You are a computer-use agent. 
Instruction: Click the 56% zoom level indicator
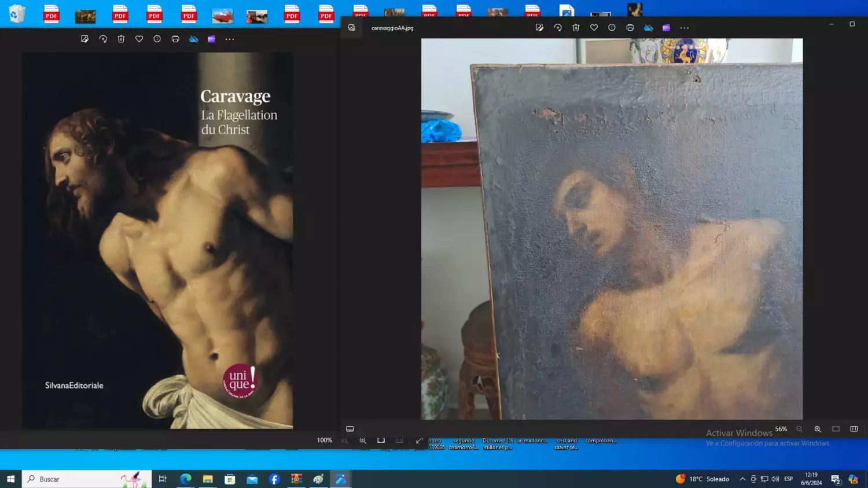click(781, 429)
